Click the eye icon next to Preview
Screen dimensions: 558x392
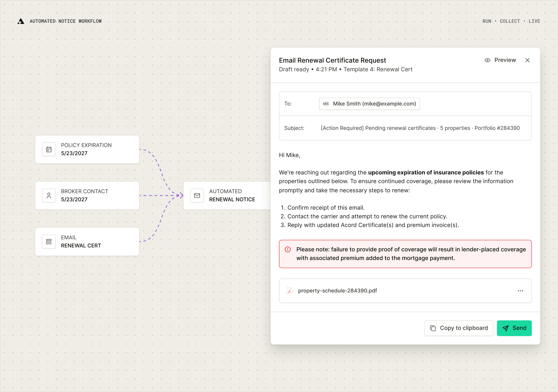pyautogui.click(x=487, y=60)
